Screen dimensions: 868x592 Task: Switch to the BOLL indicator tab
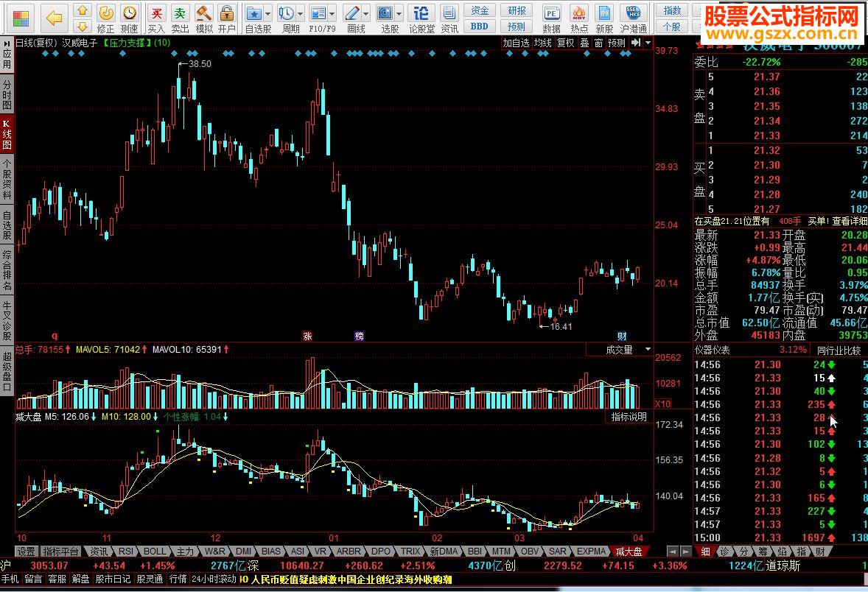(155, 551)
